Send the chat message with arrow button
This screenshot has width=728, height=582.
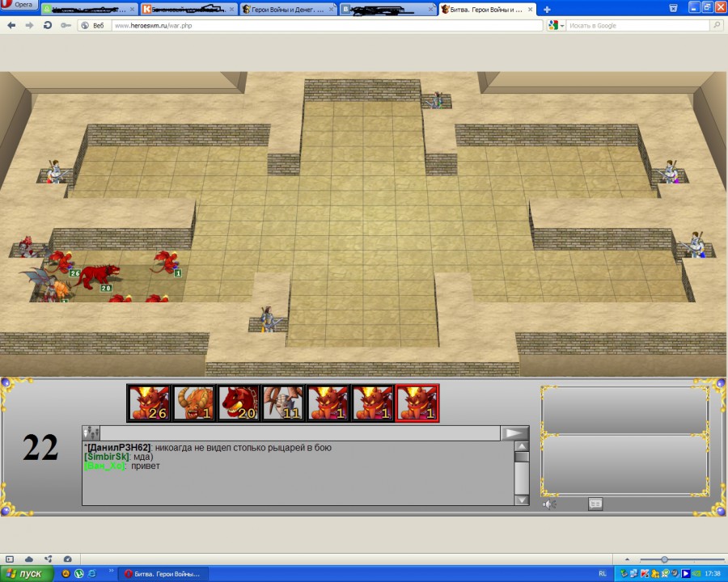tap(514, 433)
